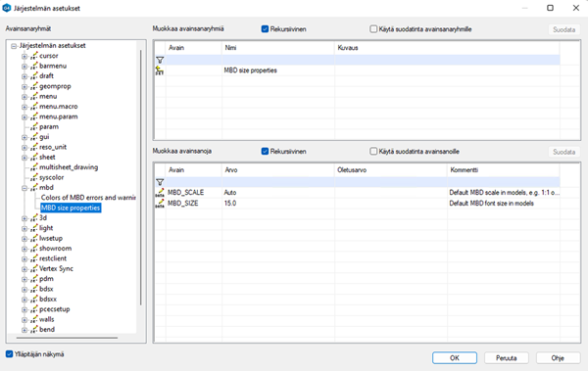Click the multisheet_drawing group icon

[x=34, y=167]
